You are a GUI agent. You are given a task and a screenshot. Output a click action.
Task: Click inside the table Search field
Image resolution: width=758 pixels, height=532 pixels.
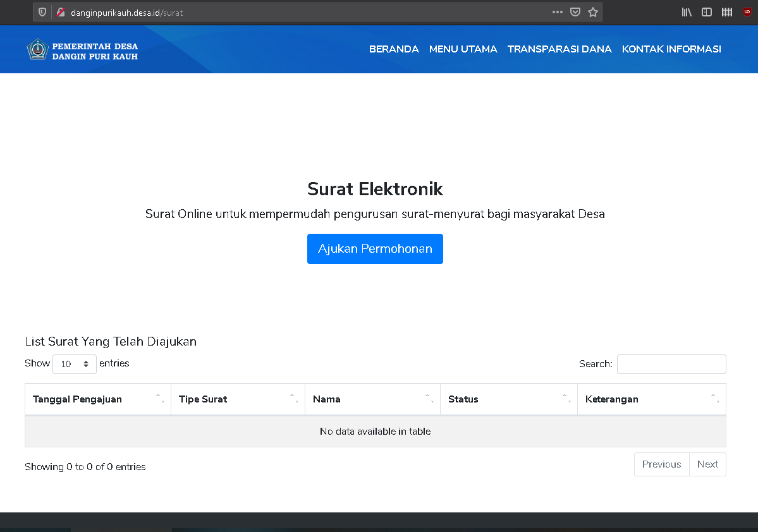click(x=671, y=363)
